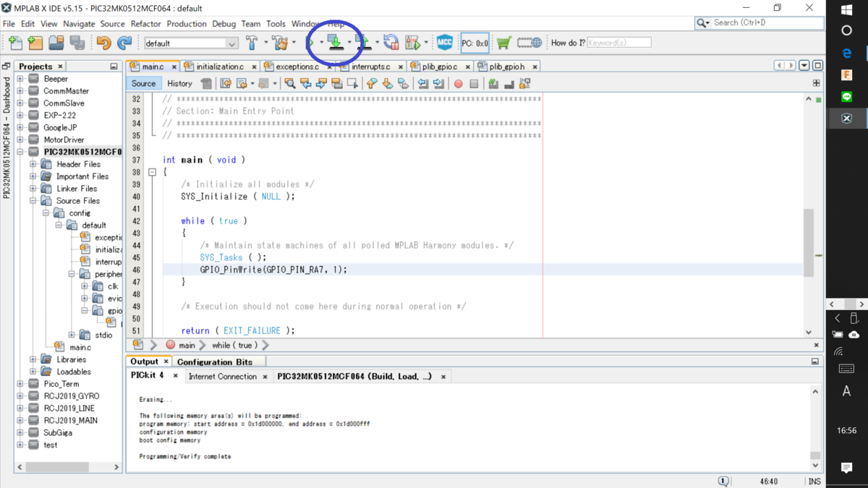Viewport: 868px width, 488px height.
Task: Click the PC: 0x0 program counter box
Action: click(x=475, y=43)
